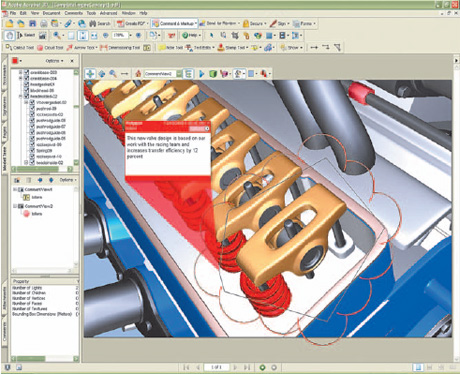This screenshot has width=460, height=374.
Task: Click the Print icon
Action: click(44, 23)
